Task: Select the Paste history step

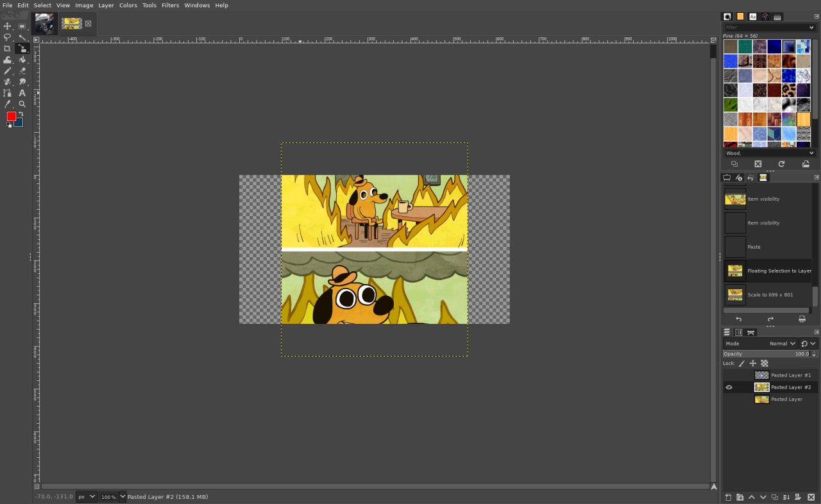Action: [768, 247]
